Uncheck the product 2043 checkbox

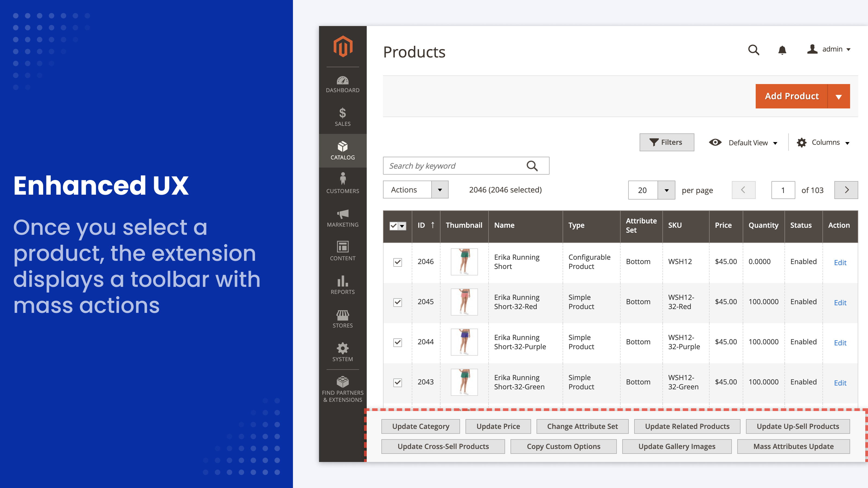(398, 382)
